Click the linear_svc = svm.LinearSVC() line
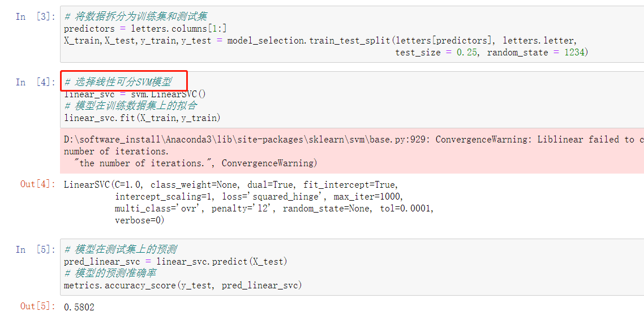 pos(135,94)
